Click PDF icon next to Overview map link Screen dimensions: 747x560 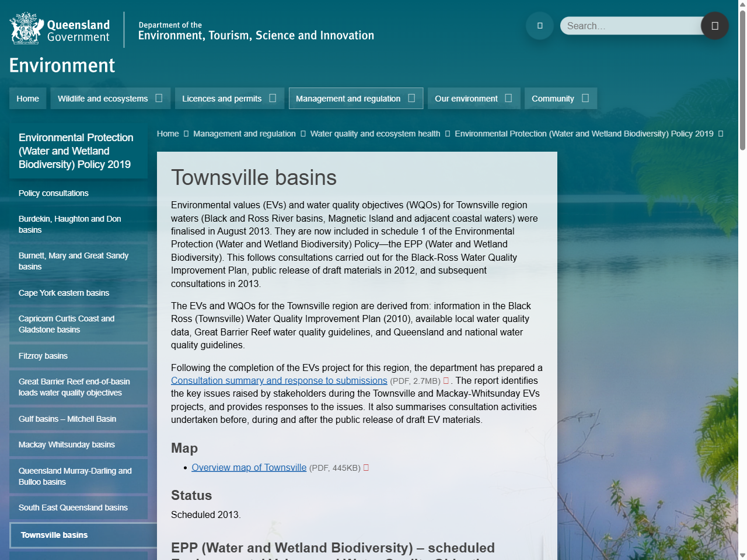pos(366,467)
